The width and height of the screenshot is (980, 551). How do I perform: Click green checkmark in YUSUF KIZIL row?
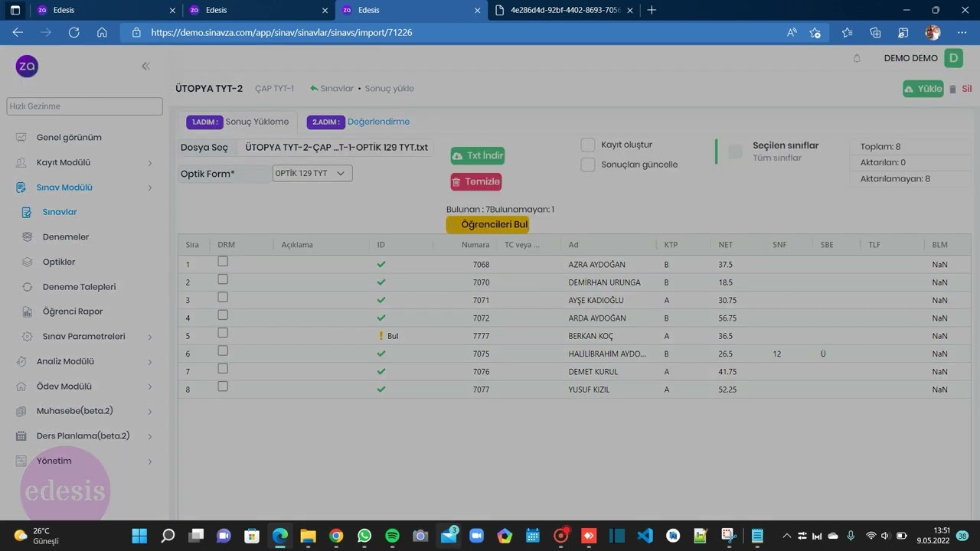point(381,390)
